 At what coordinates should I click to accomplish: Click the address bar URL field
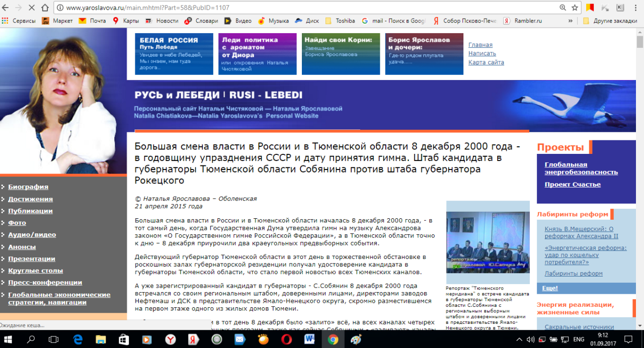tap(302, 8)
